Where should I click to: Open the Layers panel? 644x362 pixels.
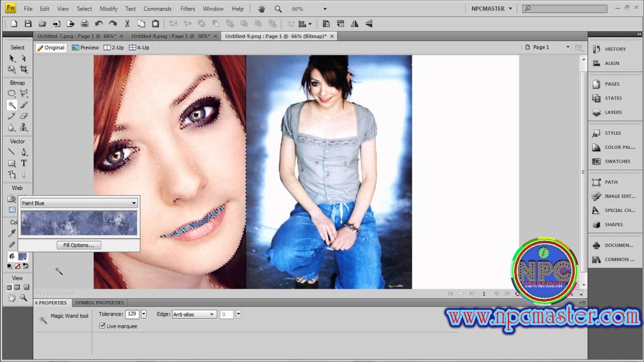(613, 113)
